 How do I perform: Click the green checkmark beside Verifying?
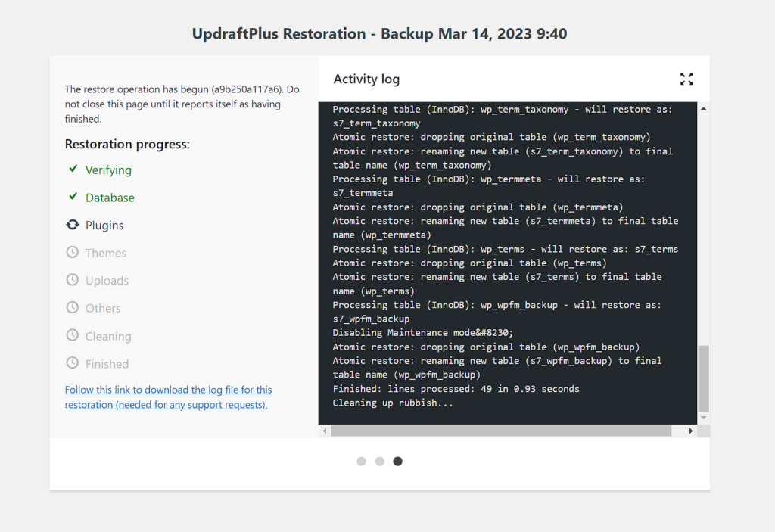[73, 170]
